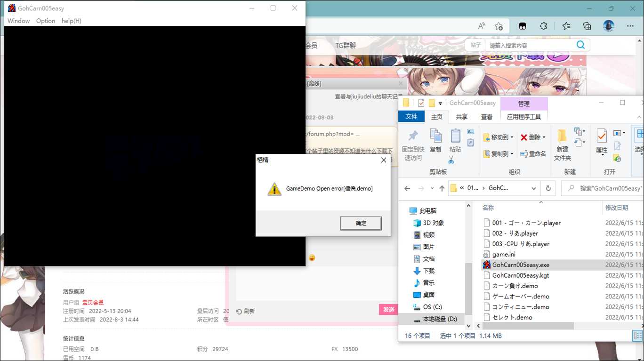
Task: Open the Edge favorites list icon
Action: tap(566, 26)
